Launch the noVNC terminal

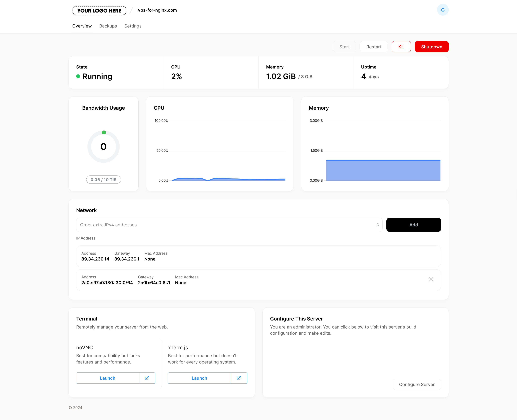107,378
